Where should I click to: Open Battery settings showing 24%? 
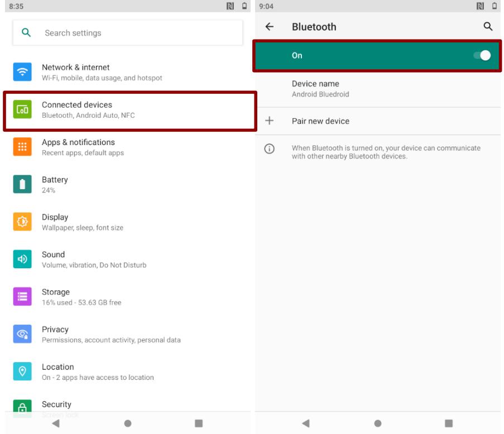click(128, 185)
